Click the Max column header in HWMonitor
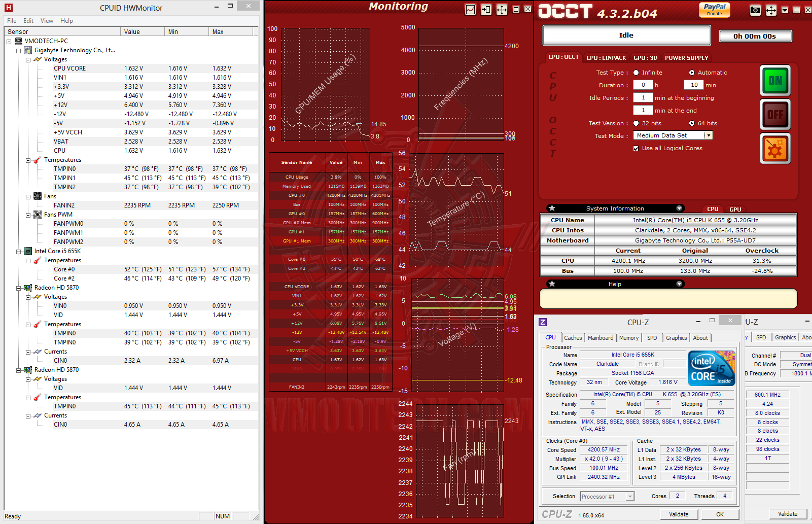Screen dimensions: 812x524 pyautogui.click(x=231, y=31)
